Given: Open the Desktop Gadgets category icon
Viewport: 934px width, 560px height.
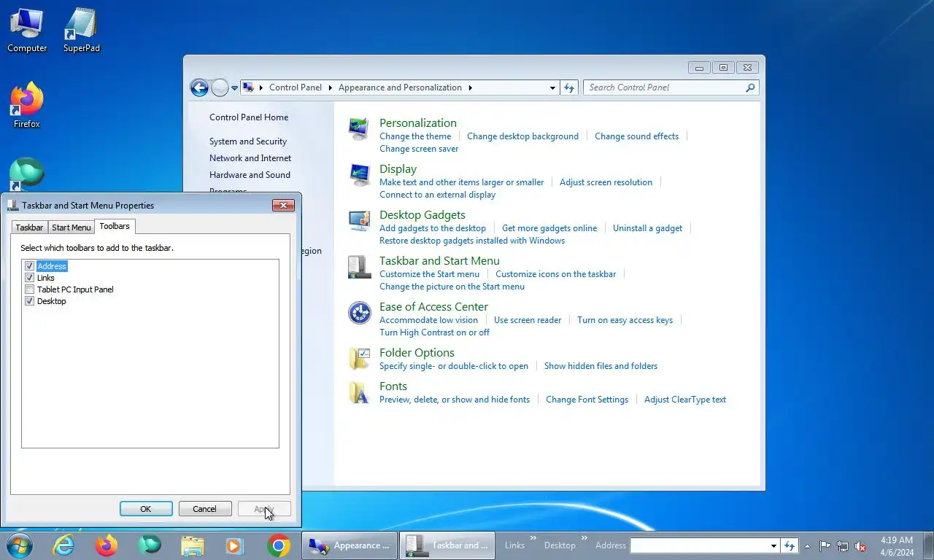Looking at the screenshot, I should pos(359,221).
